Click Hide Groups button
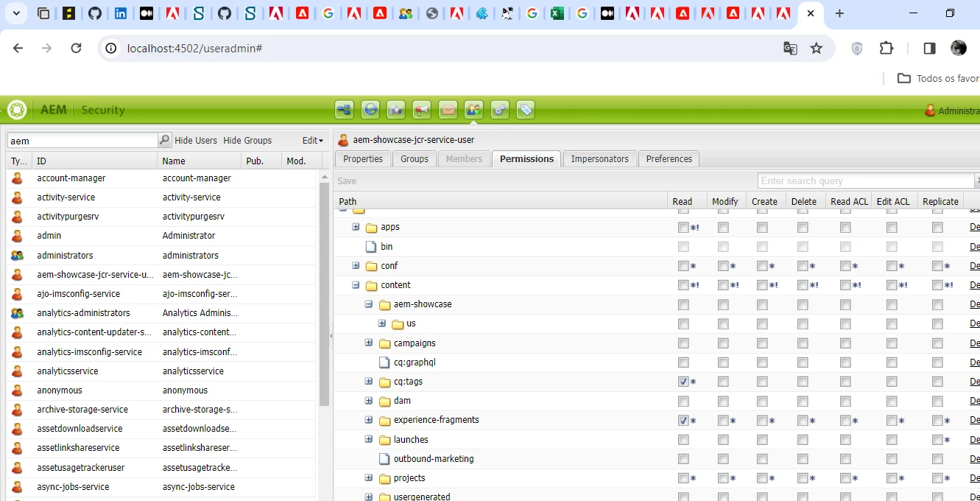The image size is (980, 501). point(247,140)
